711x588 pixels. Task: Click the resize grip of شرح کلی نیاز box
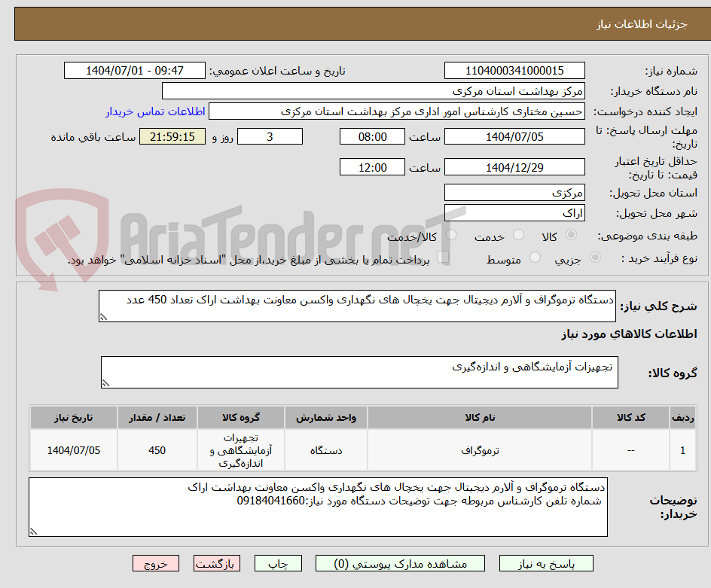[x=104, y=317]
